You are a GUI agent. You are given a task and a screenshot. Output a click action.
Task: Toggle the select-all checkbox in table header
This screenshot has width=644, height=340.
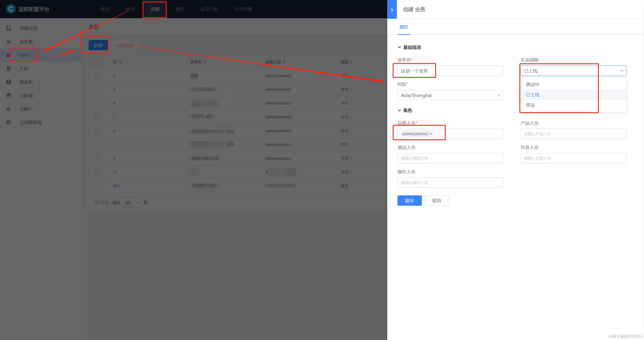tap(96, 62)
